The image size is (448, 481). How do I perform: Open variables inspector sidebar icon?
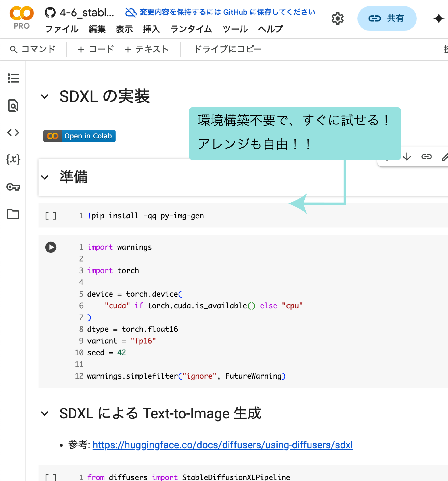pyautogui.click(x=13, y=160)
